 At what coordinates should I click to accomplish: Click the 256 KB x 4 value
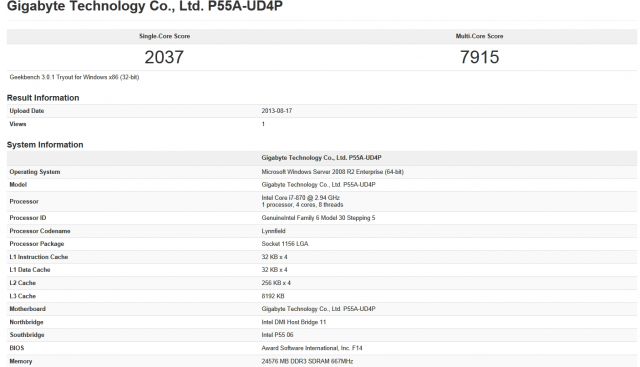coord(276,282)
